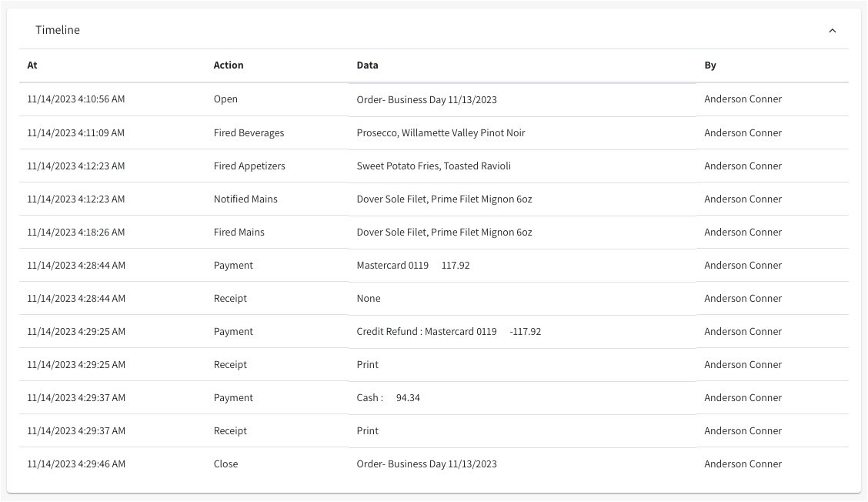868x502 pixels.
Task: Click Sweet Potato Fries, Toasted Ravioli cell
Action: pos(433,166)
